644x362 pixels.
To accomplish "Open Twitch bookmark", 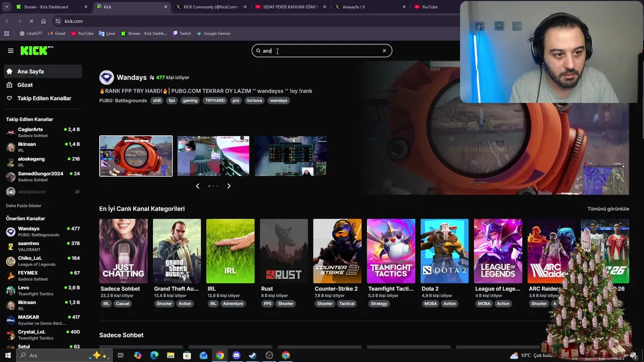I will [182, 34].
